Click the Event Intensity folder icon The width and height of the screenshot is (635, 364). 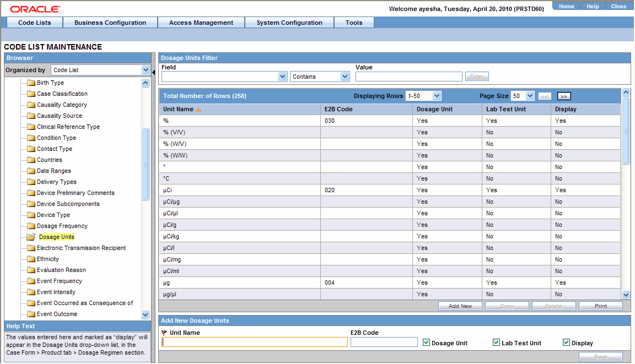(x=31, y=292)
